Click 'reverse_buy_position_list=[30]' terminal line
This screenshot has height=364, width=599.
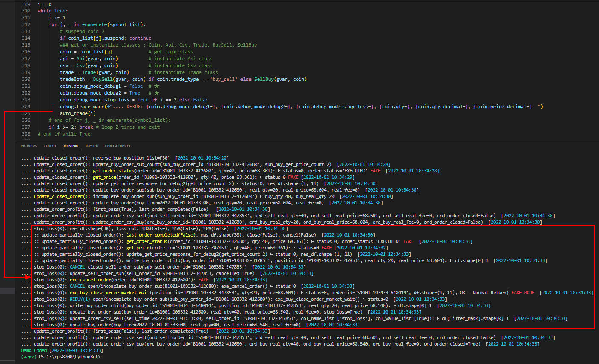click(x=125, y=158)
